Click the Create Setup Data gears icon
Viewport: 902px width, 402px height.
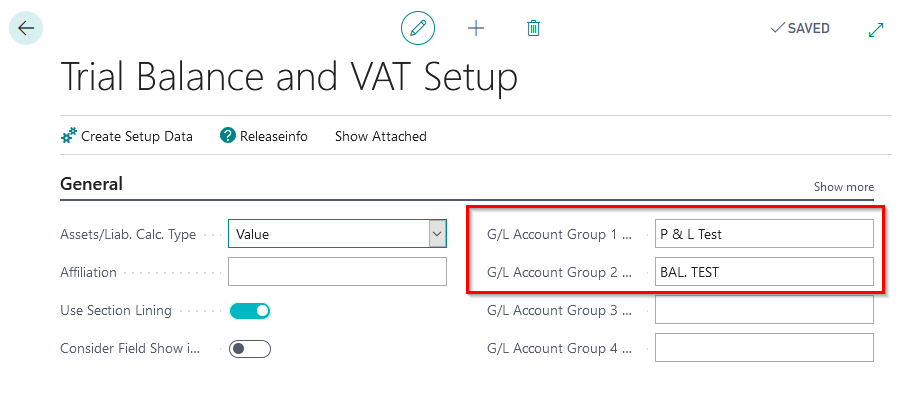click(69, 136)
